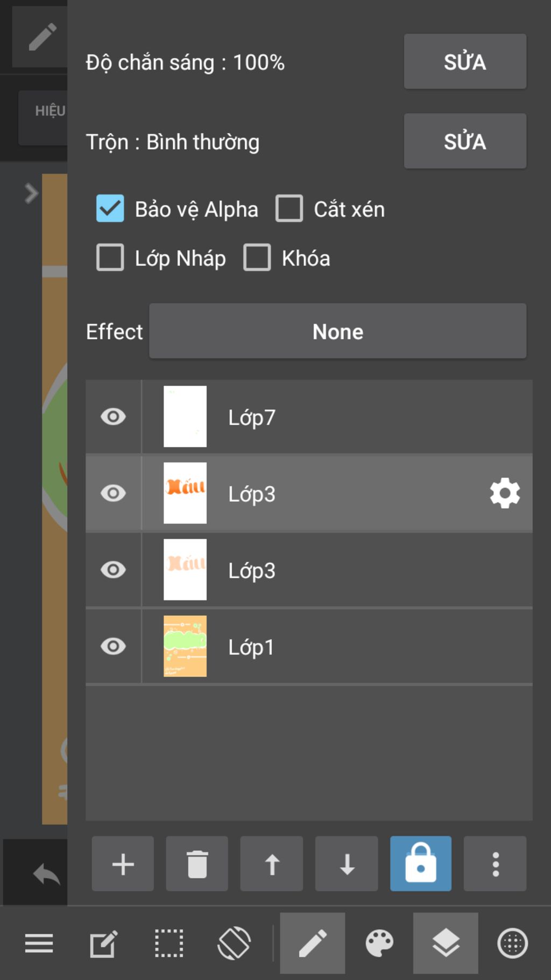Click SỬA button next to Độ chắn sáng
Viewport: 551px width, 980px height.
[465, 61]
